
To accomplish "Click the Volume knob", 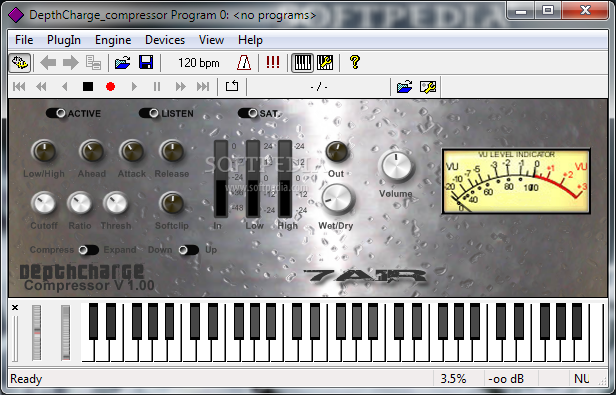I will [396, 166].
